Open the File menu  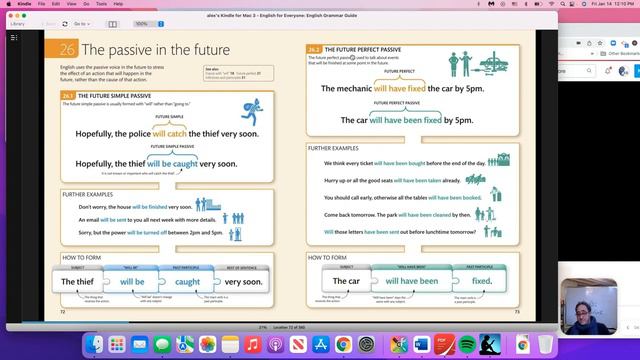click(42, 4)
